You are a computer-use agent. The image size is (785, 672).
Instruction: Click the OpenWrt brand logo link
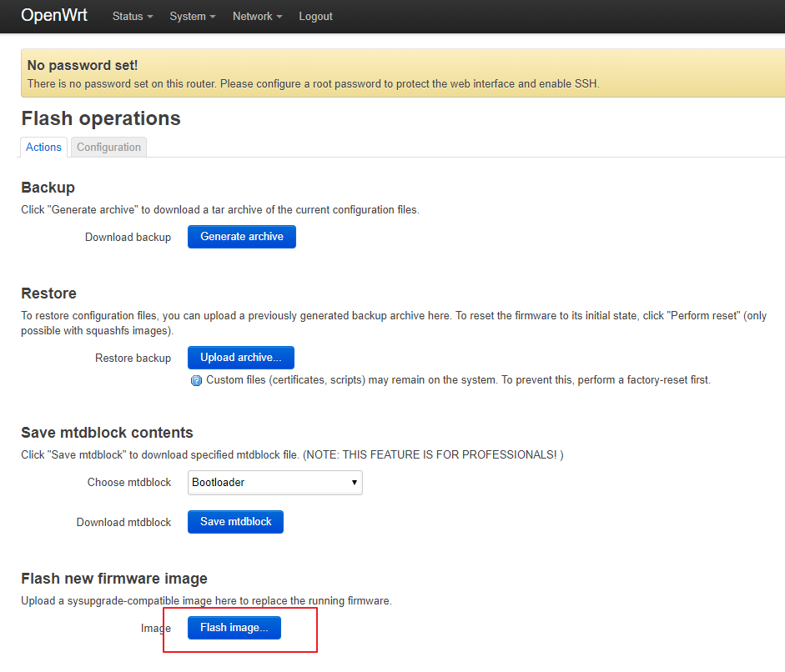tap(54, 16)
